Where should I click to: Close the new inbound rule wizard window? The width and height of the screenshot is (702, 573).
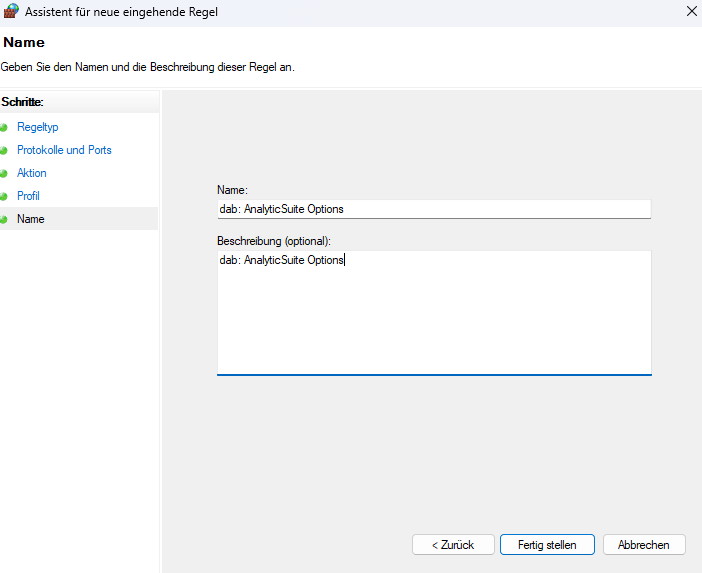[x=692, y=12]
